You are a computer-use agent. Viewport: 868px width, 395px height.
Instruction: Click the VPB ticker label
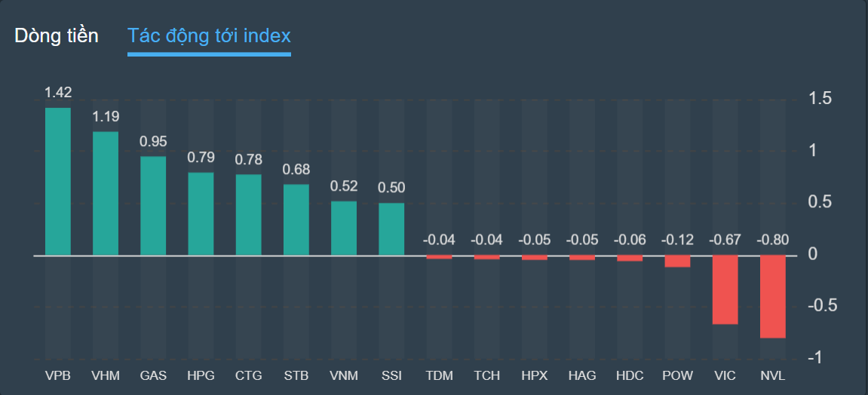click(x=58, y=375)
